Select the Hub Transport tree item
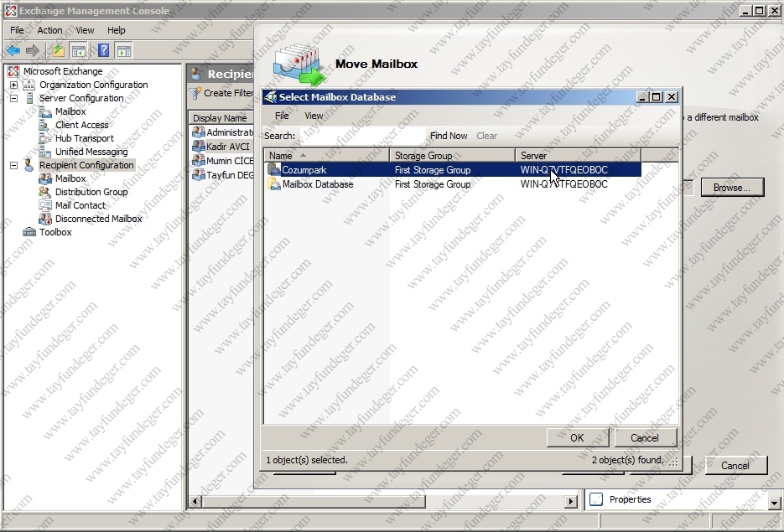The image size is (784, 532). 85,138
